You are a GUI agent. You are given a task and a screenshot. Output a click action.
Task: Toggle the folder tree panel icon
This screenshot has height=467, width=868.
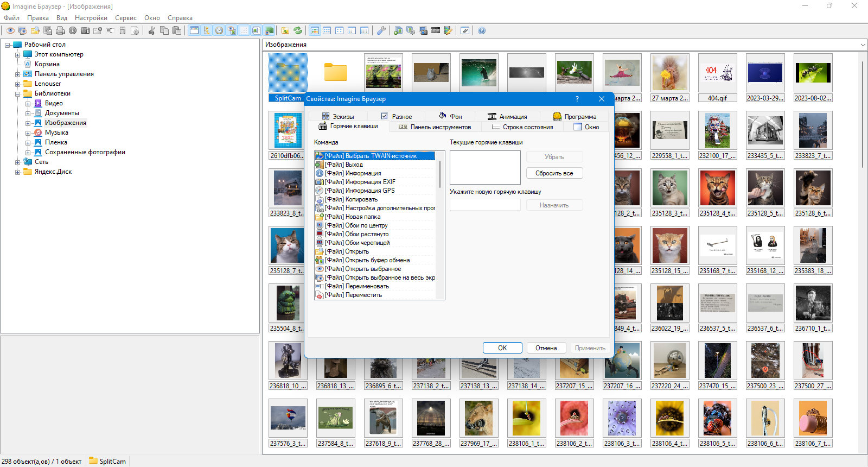click(207, 30)
